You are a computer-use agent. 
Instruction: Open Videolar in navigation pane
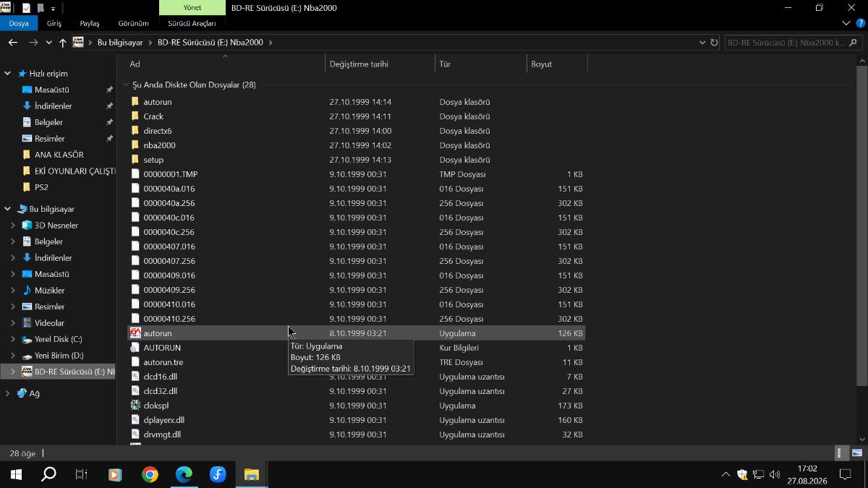[x=49, y=323]
